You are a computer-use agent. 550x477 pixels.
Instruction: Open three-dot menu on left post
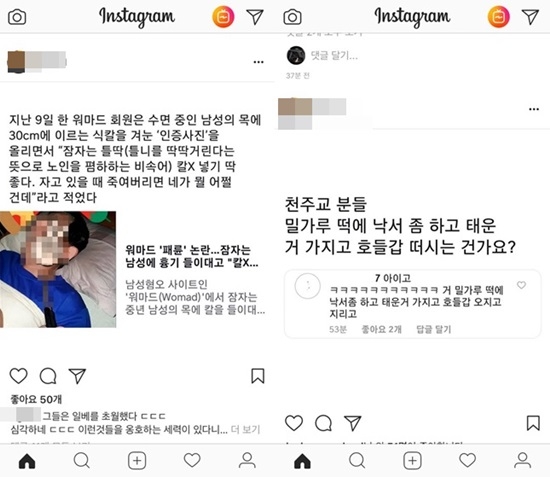(x=259, y=62)
